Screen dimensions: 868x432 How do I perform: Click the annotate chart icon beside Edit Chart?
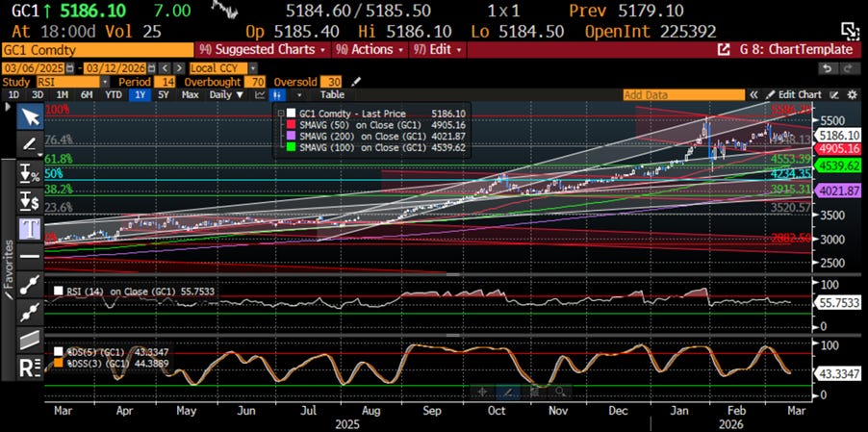pos(834,95)
